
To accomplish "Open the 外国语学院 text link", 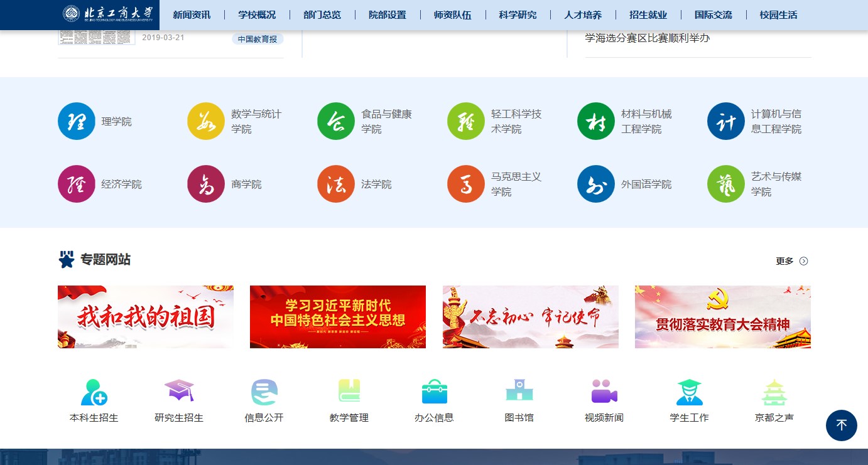I will pyautogui.click(x=646, y=184).
